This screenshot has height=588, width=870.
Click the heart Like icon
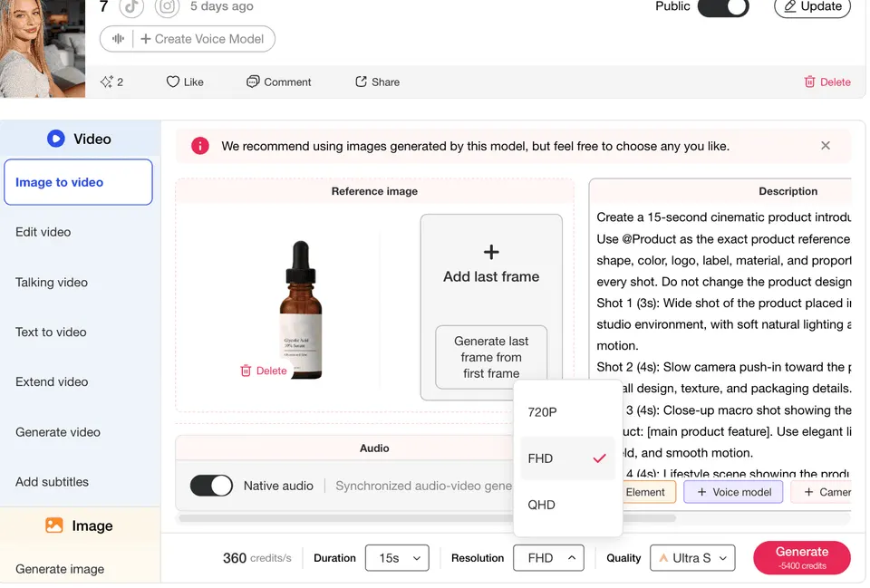pos(172,82)
